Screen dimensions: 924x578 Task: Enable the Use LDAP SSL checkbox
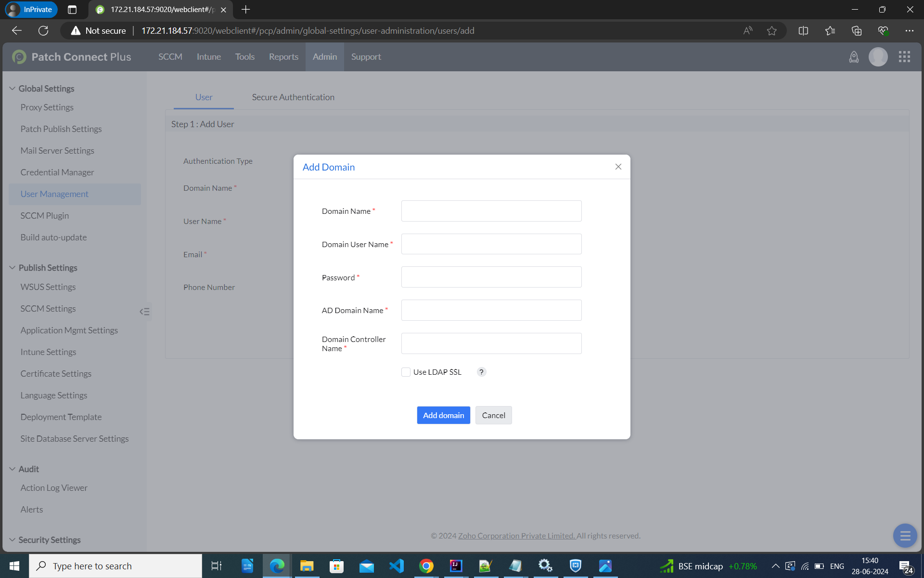406,372
